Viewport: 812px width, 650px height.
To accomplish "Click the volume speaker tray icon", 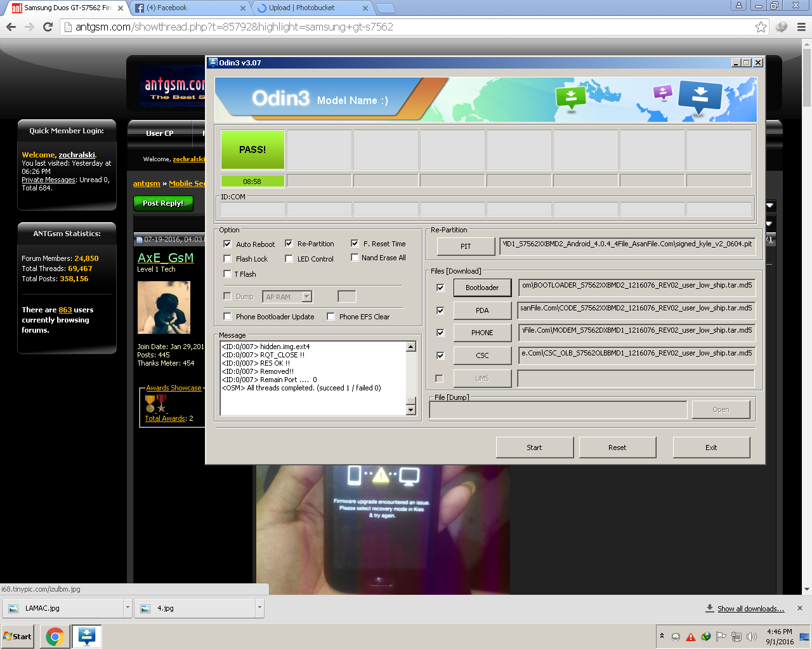I will pyautogui.click(x=752, y=637).
